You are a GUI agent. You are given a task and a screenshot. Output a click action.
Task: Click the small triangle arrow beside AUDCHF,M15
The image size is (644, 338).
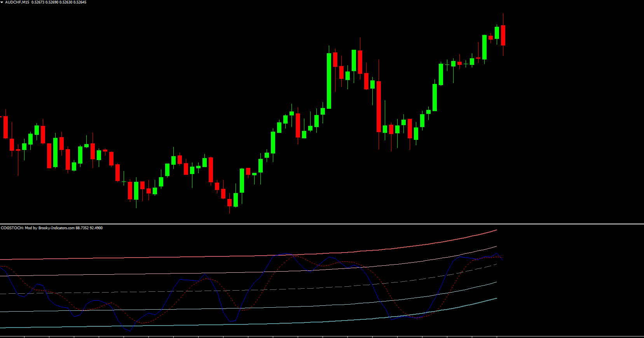(2, 2)
